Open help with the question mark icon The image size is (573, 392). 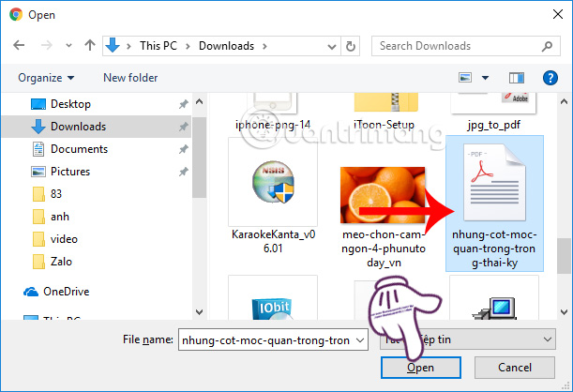550,78
